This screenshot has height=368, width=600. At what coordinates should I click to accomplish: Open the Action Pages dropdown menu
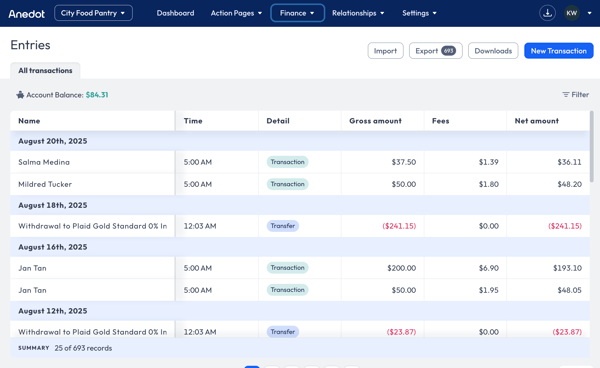click(236, 13)
